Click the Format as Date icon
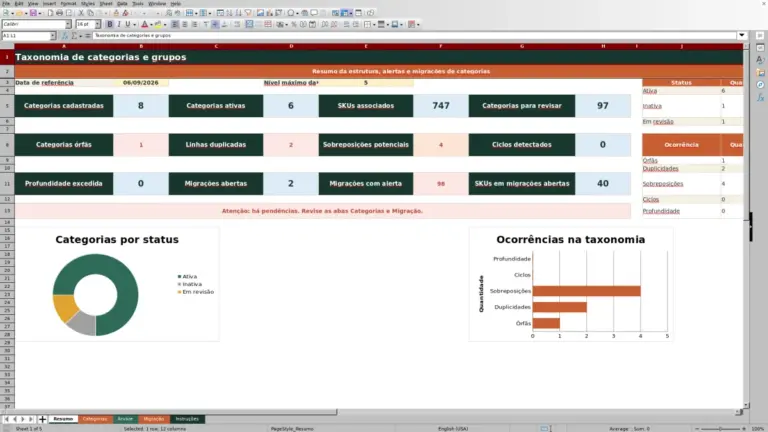The height and width of the screenshot is (432, 768). point(312,24)
